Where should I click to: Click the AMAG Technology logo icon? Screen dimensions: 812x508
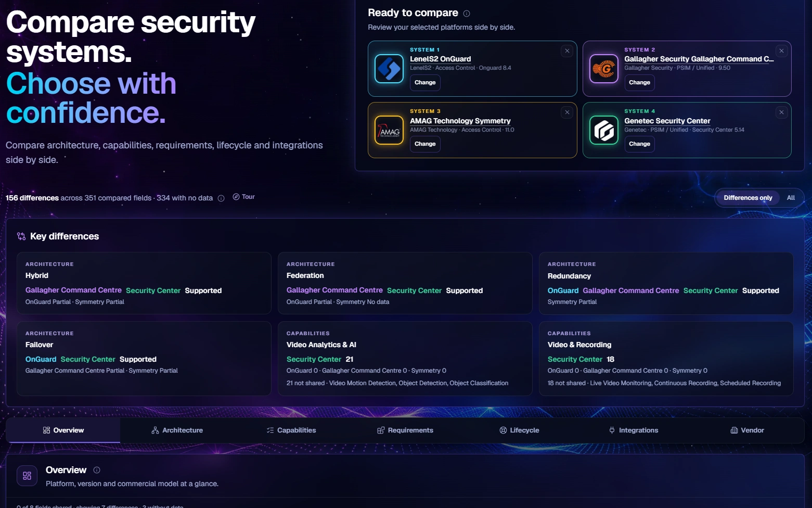tap(389, 130)
